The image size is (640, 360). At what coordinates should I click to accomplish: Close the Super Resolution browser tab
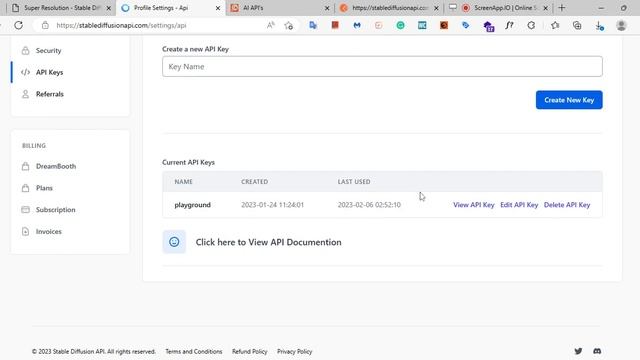[x=109, y=8]
